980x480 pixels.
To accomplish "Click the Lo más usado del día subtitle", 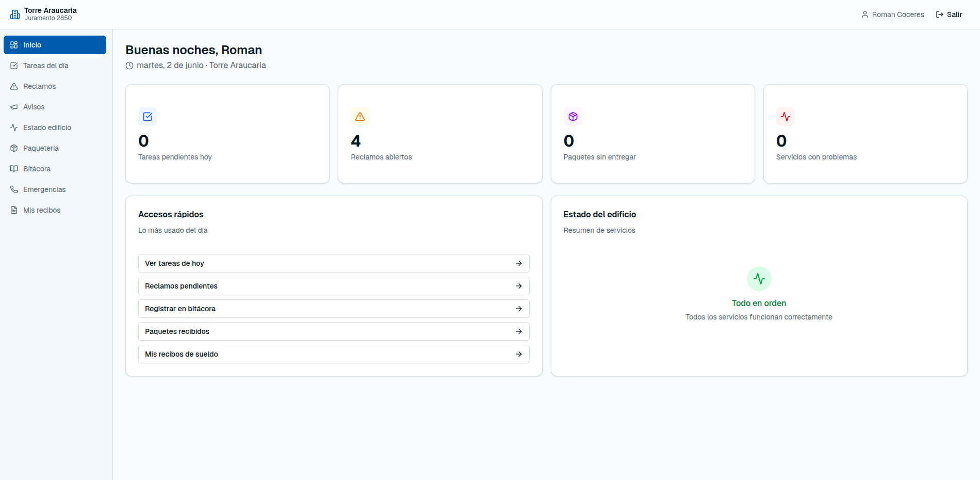I will coord(173,230).
